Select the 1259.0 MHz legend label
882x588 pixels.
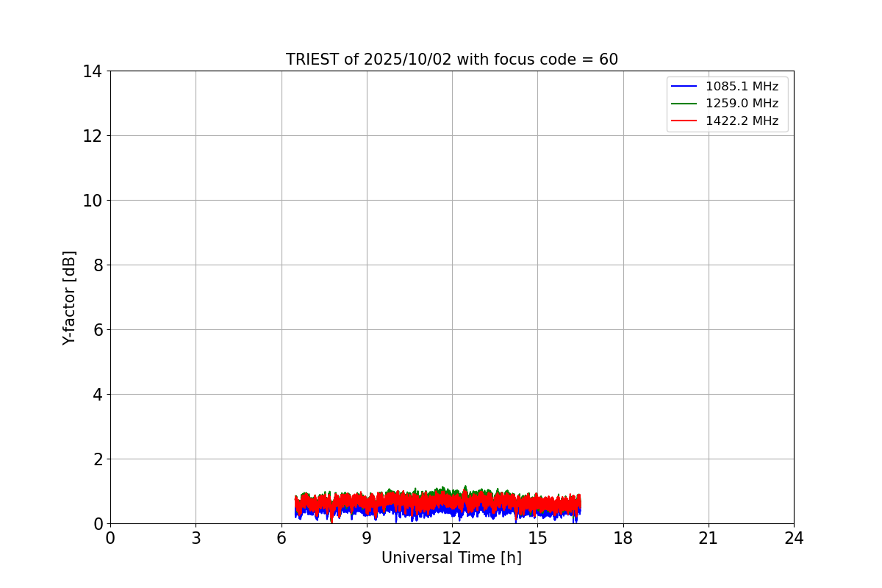(742, 104)
